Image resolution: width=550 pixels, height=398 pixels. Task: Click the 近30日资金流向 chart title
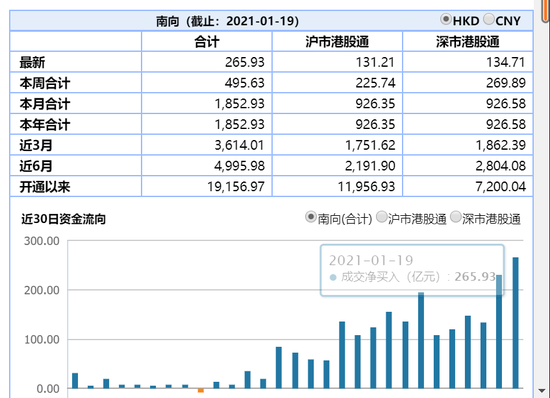point(63,219)
